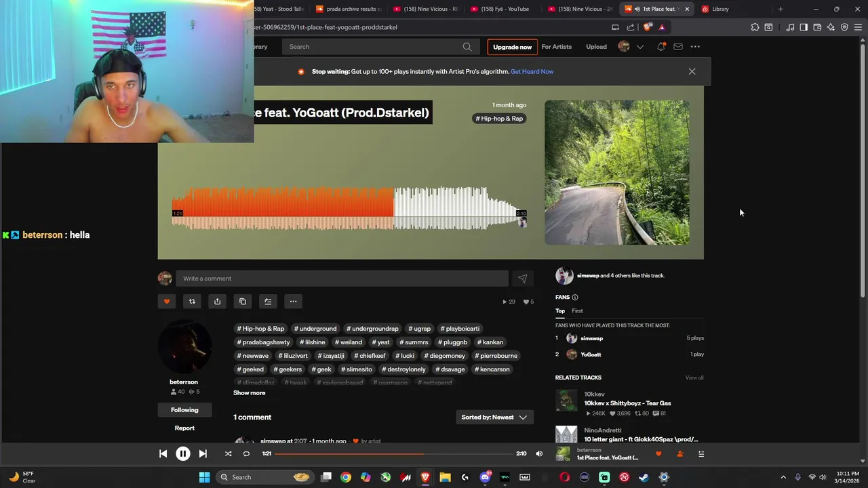Screen dimensions: 868x488
Task: Skip to the next track
Action: pyautogui.click(x=203, y=453)
